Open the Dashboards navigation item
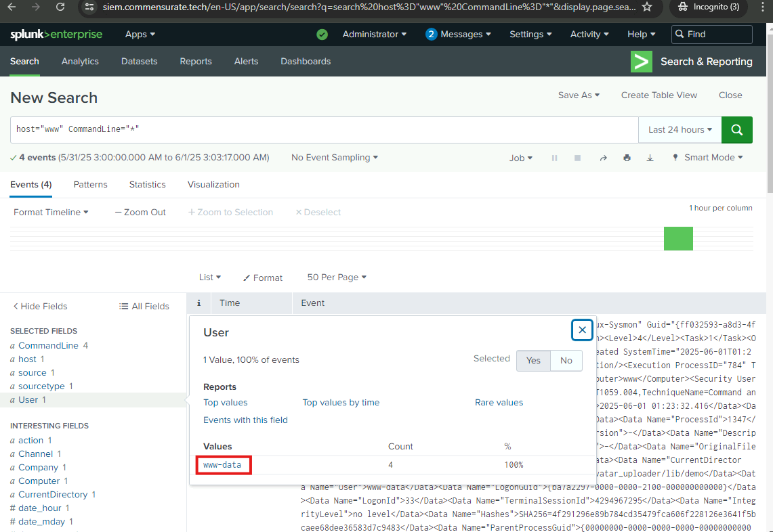Viewport: 773px width, 532px height. 306,61
